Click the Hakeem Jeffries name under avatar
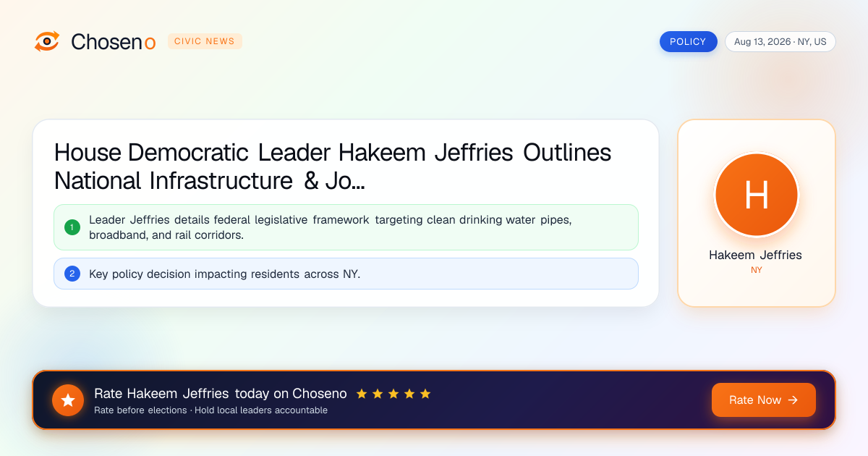 [755, 255]
